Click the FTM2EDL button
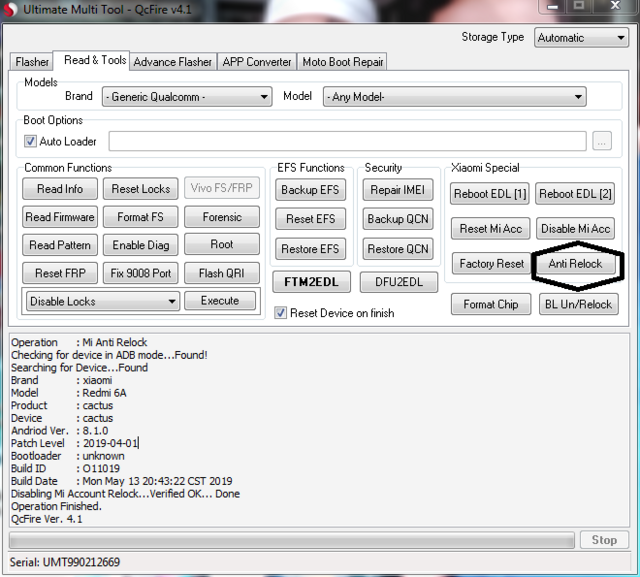Screen dimensions: 640x577 click(x=311, y=282)
